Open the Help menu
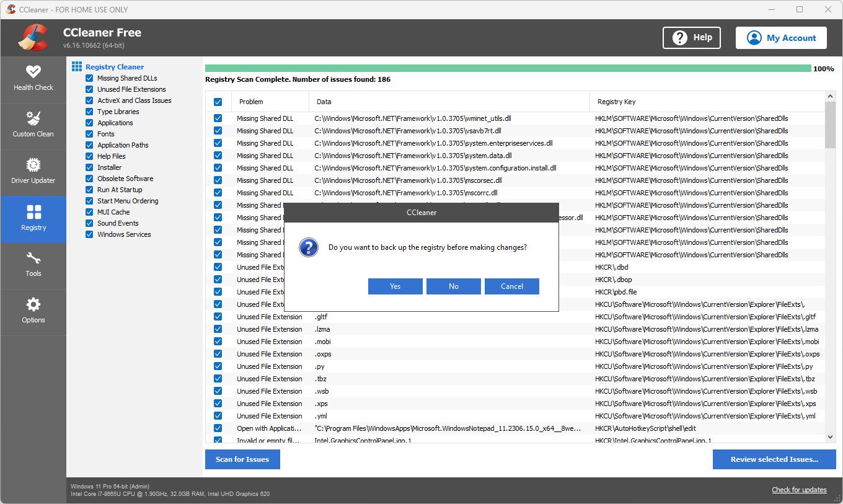The height and width of the screenshot is (504, 843). pyautogui.click(x=691, y=37)
